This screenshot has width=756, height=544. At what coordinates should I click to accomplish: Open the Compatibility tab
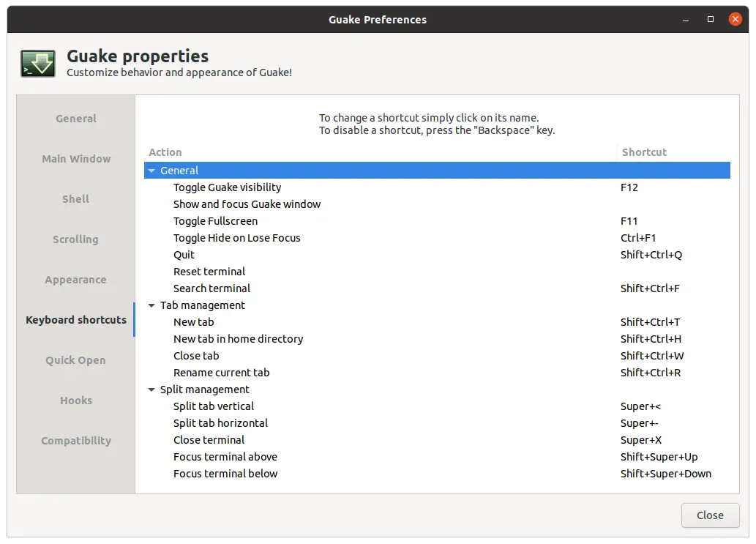[76, 441]
